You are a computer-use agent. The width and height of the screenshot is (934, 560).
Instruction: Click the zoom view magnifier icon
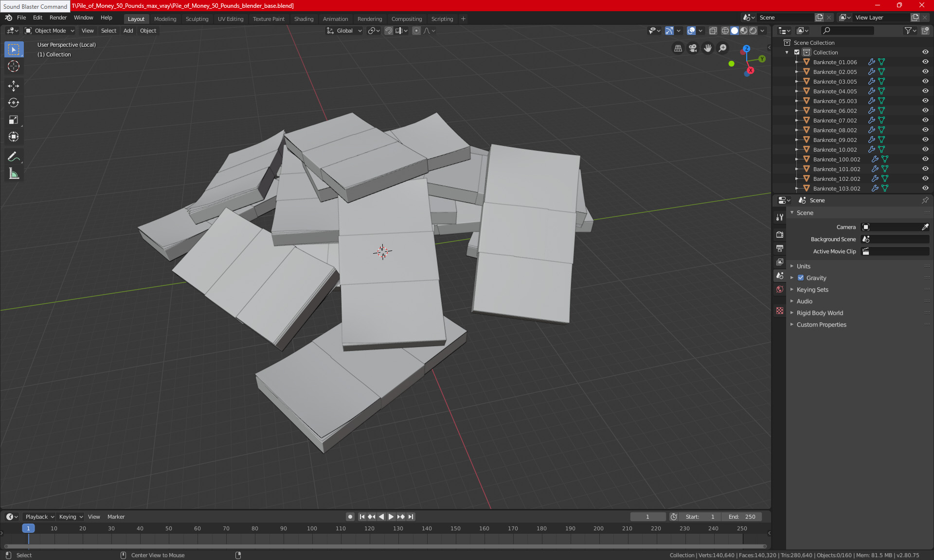[723, 48]
